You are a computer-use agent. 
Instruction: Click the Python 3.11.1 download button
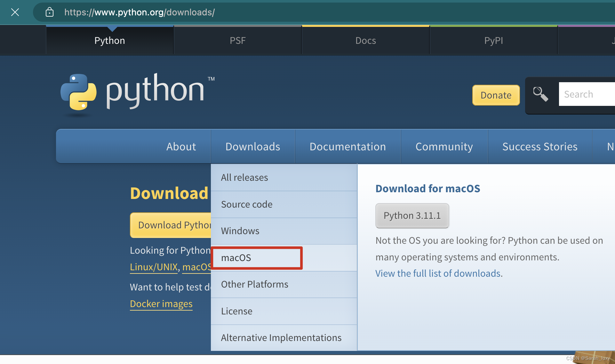412,216
